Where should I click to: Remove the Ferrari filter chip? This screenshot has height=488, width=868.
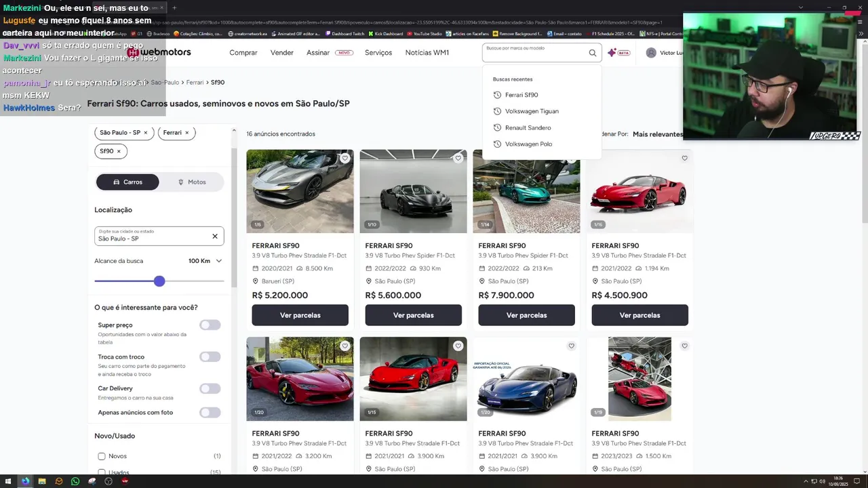point(186,133)
